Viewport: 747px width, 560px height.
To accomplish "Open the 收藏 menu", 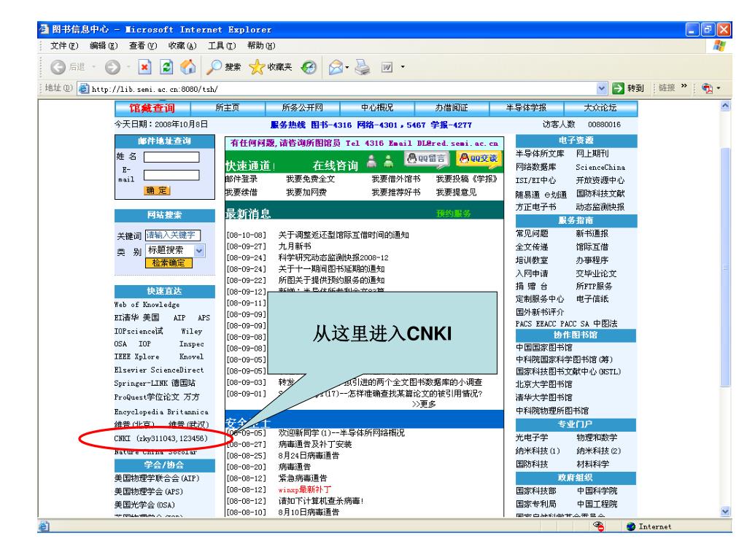I will [x=182, y=46].
